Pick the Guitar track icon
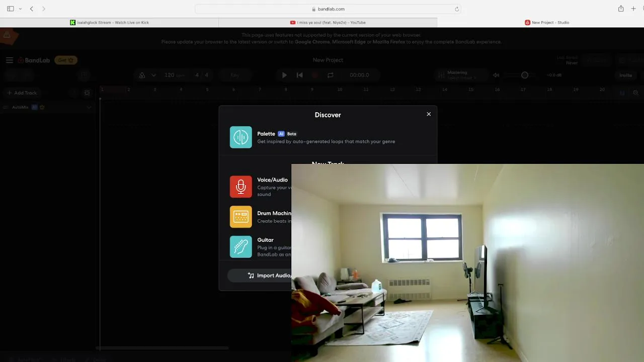 tap(241, 247)
